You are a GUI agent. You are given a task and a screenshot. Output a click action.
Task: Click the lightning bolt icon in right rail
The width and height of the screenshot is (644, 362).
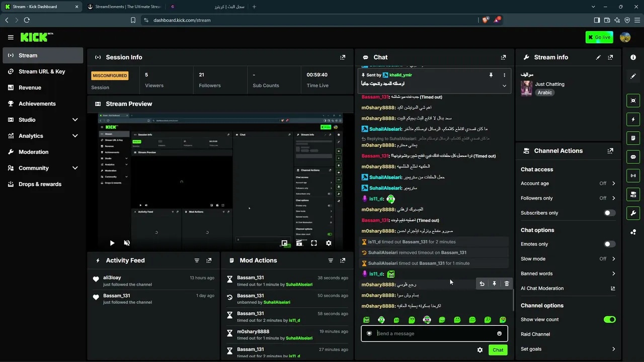coord(633,119)
